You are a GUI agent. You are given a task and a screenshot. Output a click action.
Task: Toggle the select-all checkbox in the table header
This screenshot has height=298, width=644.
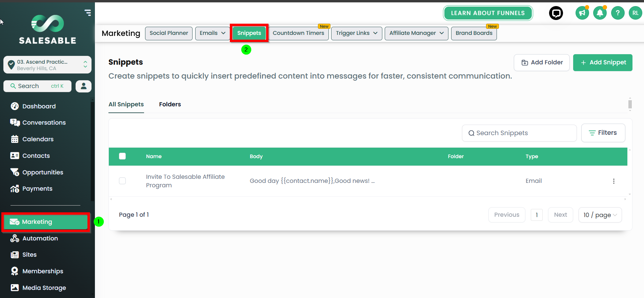[x=122, y=156]
